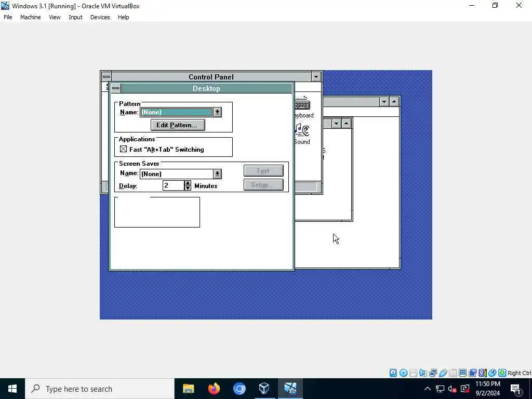This screenshot has width=532, height=399.
Task: Open VirtualBox Manager from the taskbar
Action: [x=264, y=389]
